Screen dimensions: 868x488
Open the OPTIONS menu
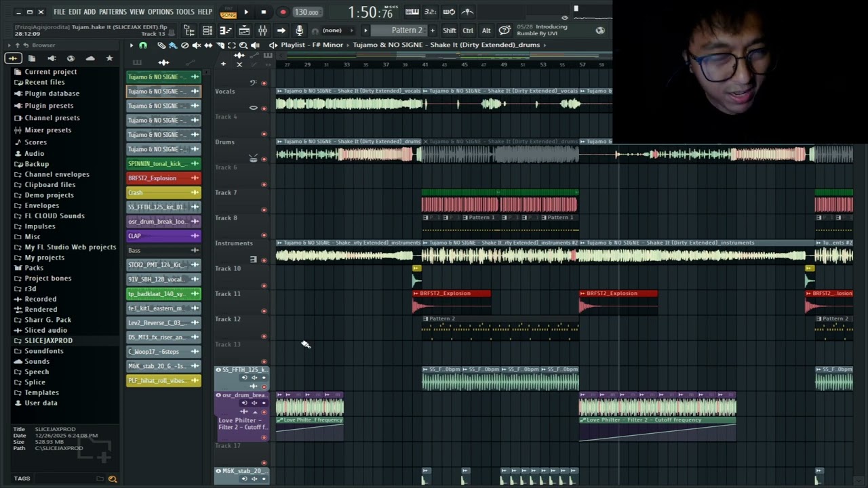161,12
